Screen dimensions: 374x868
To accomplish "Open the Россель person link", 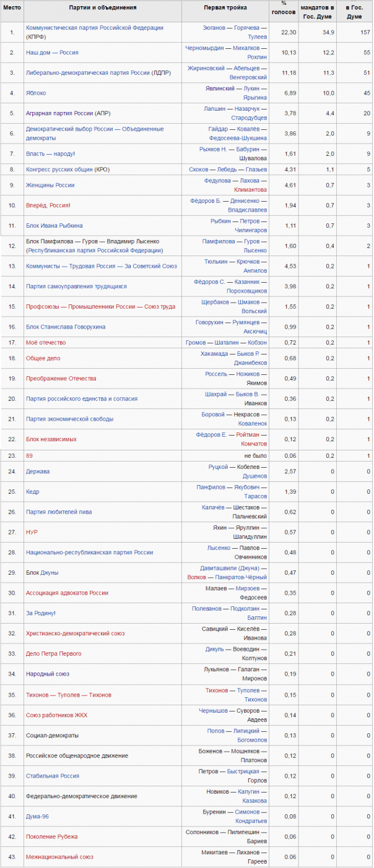I will tap(216, 374).
